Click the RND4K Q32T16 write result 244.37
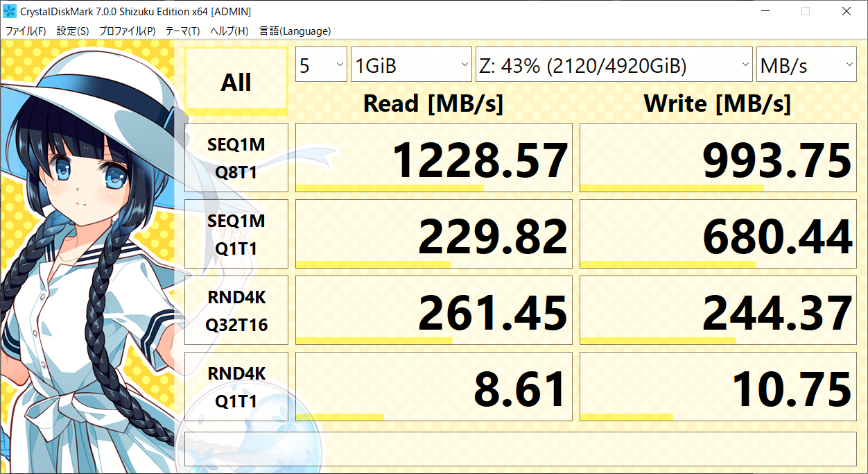 718,310
